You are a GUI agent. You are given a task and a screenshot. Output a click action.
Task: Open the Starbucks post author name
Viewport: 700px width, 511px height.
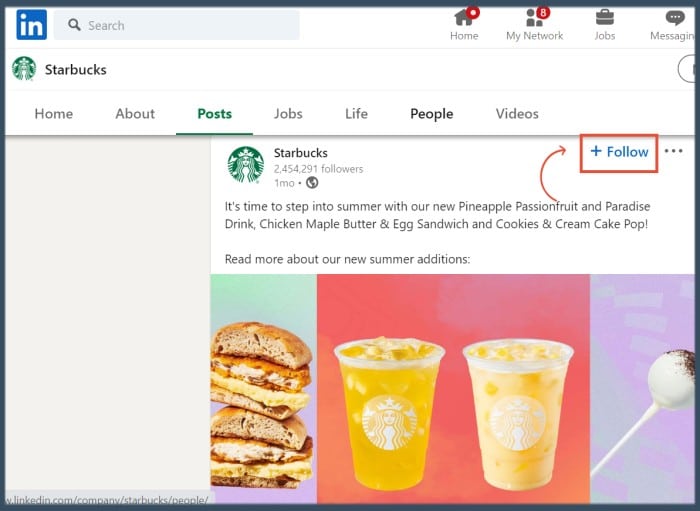300,153
